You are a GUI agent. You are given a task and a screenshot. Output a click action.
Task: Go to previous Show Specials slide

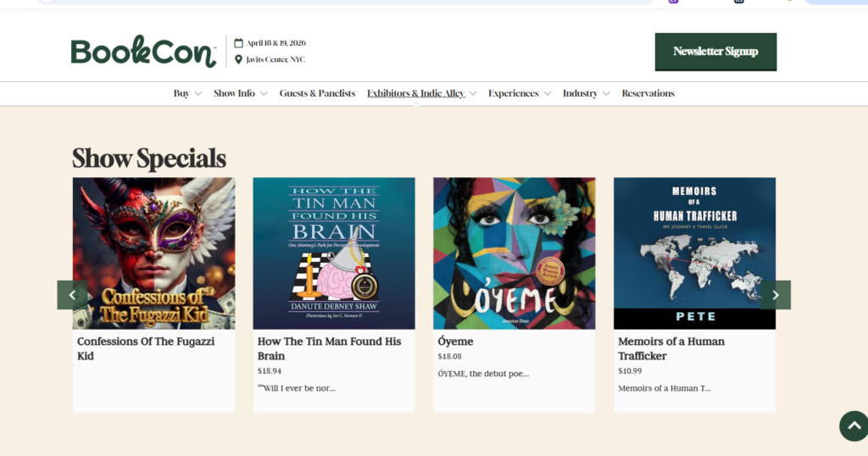pos(73,295)
